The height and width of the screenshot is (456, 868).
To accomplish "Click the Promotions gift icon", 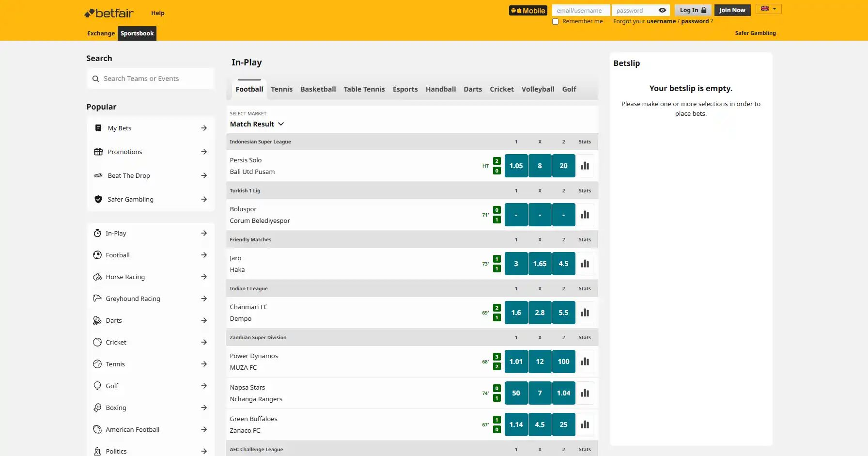I will [98, 152].
